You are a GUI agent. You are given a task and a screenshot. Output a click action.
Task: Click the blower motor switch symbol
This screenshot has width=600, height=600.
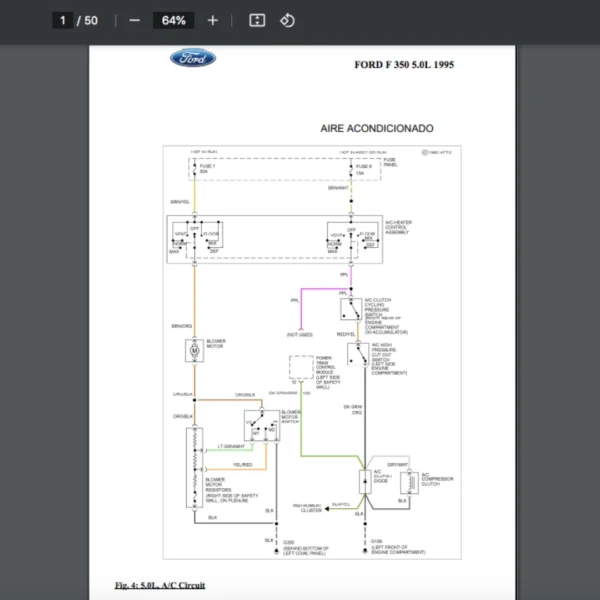tap(264, 425)
